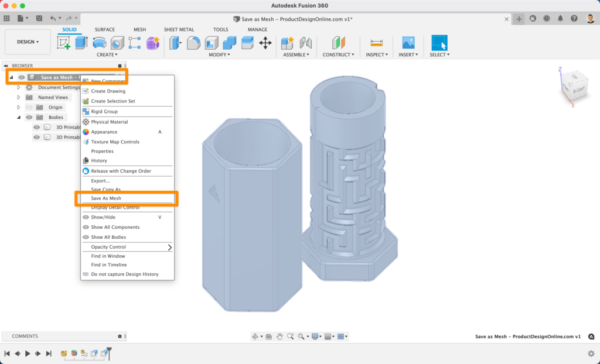The height and width of the screenshot is (364, 600).
Task: Toggle visibility of the Save as Mesh component
Action: point(21,77)
